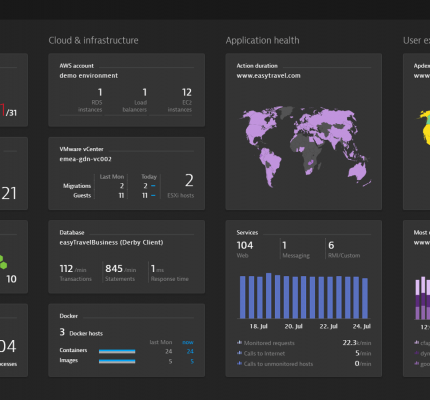
Task: Click the 1 ms Response time metric
Action: point(157,269)
